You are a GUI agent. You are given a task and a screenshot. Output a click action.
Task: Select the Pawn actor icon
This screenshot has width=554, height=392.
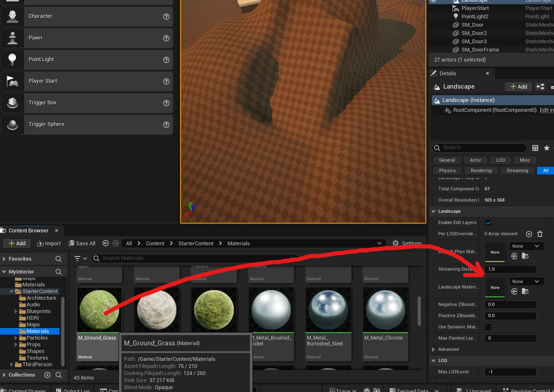(12, 38)
